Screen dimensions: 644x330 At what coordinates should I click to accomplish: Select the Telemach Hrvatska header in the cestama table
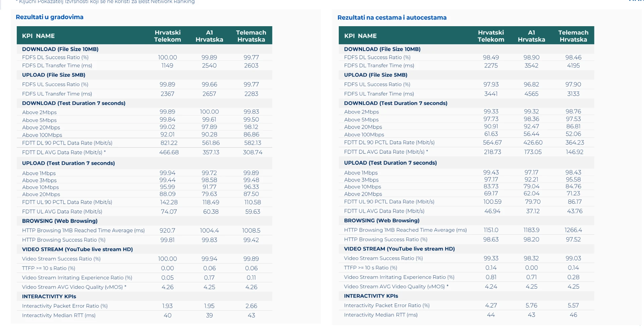pos(573,36)
